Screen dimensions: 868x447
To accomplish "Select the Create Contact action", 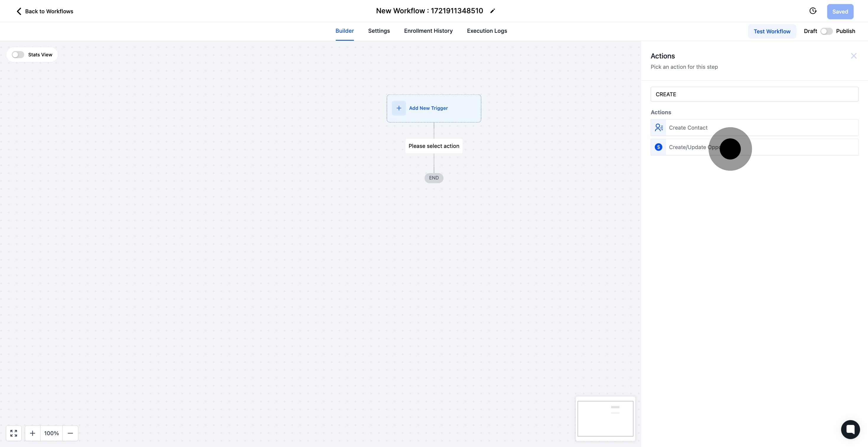I will click(688, 127).
